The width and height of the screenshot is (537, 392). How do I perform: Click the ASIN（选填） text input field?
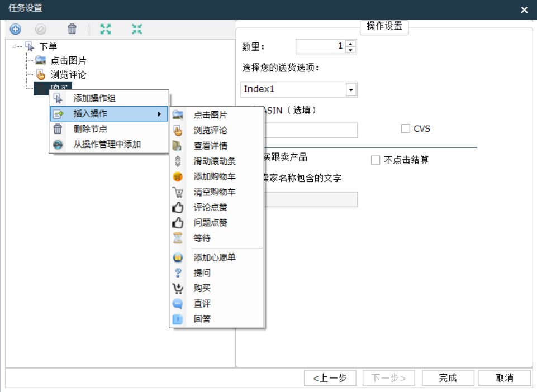(311, 131)
